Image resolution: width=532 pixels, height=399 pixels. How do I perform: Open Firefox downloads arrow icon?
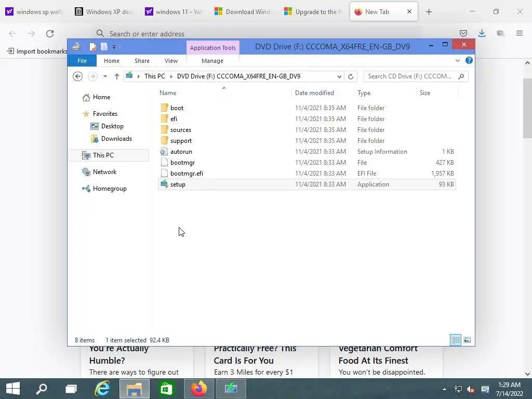pyautogui.click(x=482, y=33)
